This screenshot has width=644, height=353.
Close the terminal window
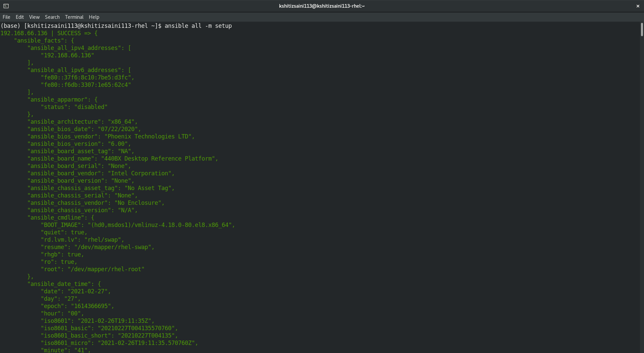click(x=638, y=6)
